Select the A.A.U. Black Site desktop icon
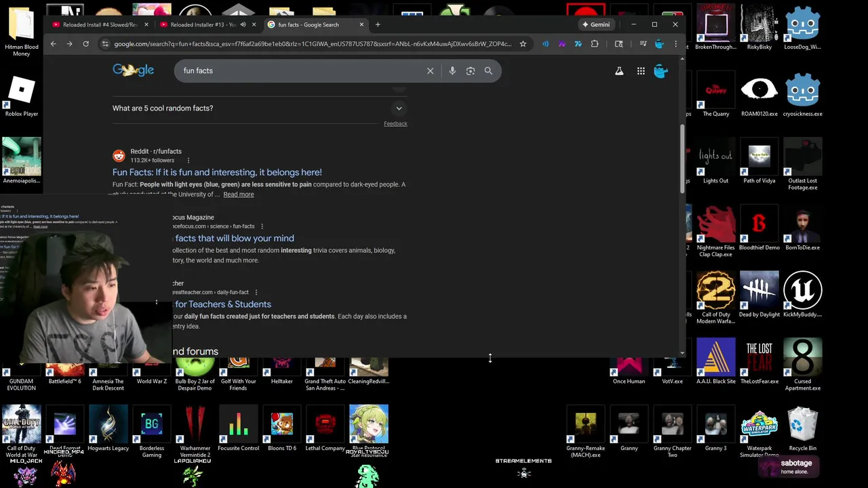The height and width of the screenshot is (488, 868). coord(716,361)
